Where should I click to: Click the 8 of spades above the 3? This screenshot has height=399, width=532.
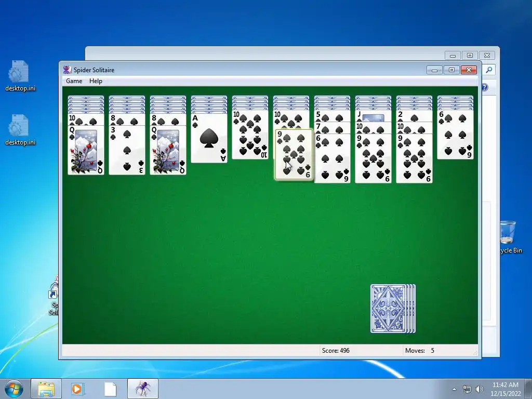[127, 119]
